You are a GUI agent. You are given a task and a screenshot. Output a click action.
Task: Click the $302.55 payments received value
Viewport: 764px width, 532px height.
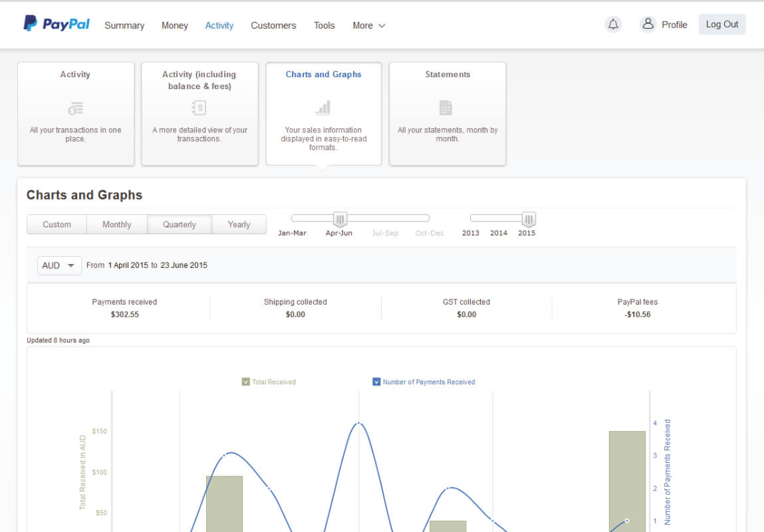coord(125,315)
